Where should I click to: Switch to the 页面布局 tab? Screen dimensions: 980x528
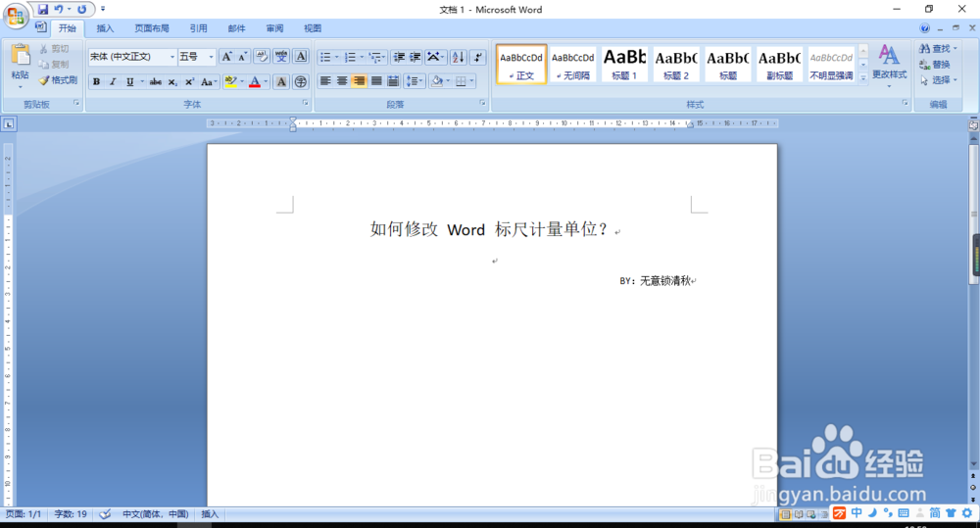152,28
